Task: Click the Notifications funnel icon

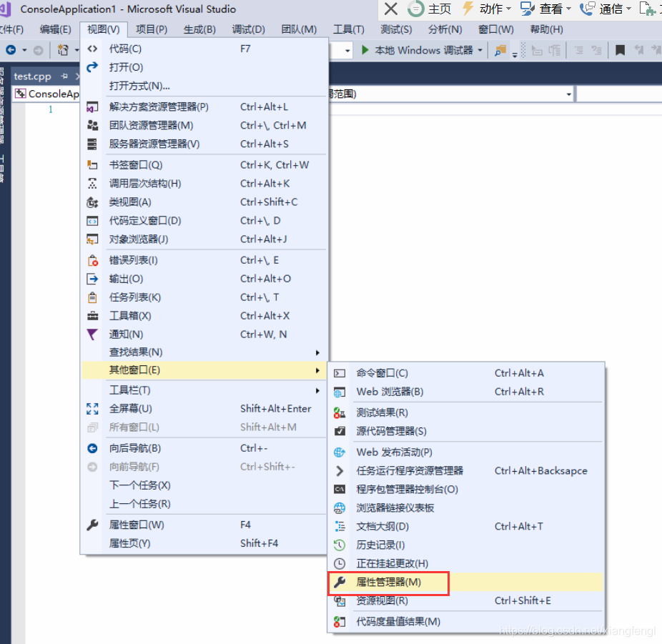Action: 92,335
